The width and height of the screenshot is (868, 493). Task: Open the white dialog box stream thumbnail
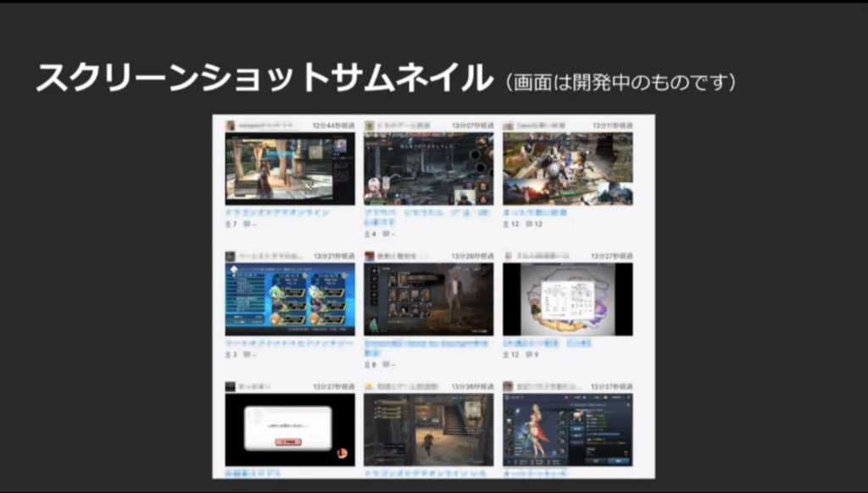[290, 430]
